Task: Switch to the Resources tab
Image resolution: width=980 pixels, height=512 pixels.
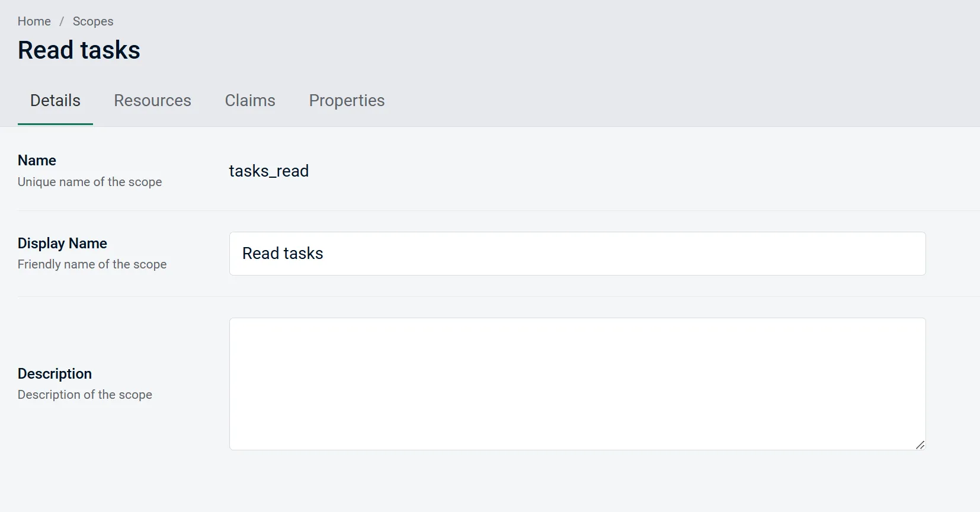Action: pyautogui.click(x=153, y=101)
